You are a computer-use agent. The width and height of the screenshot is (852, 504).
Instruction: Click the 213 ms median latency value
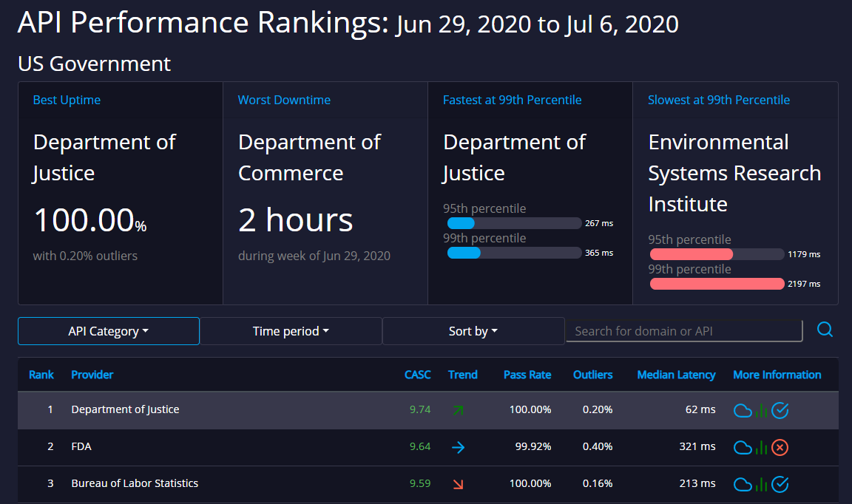tap(697, 483)
